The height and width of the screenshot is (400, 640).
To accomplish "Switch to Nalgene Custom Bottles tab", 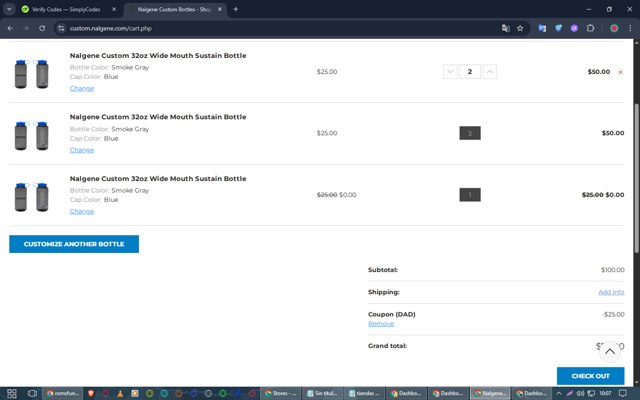I will coord(174,9).
